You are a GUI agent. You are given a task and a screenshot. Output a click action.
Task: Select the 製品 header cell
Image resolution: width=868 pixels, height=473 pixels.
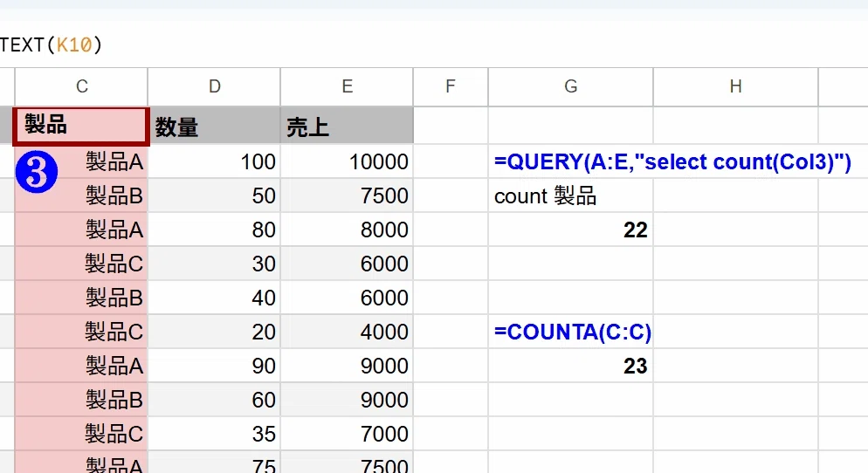(81, 127)
